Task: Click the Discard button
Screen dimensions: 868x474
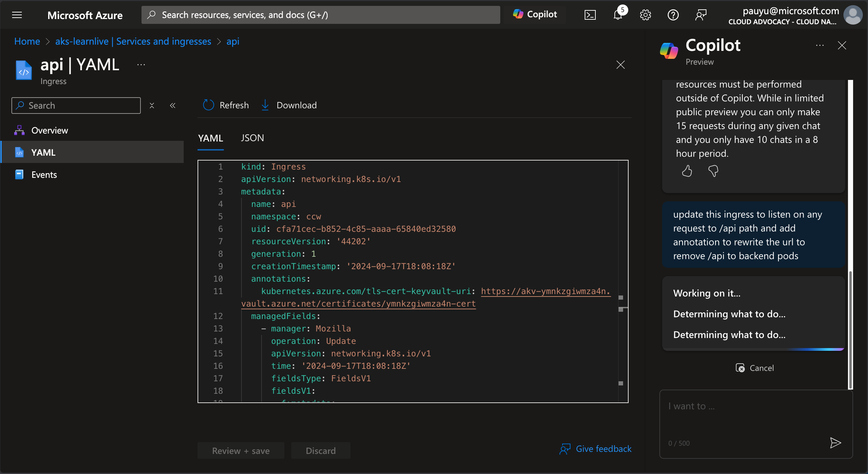Action: pos(321,450)
